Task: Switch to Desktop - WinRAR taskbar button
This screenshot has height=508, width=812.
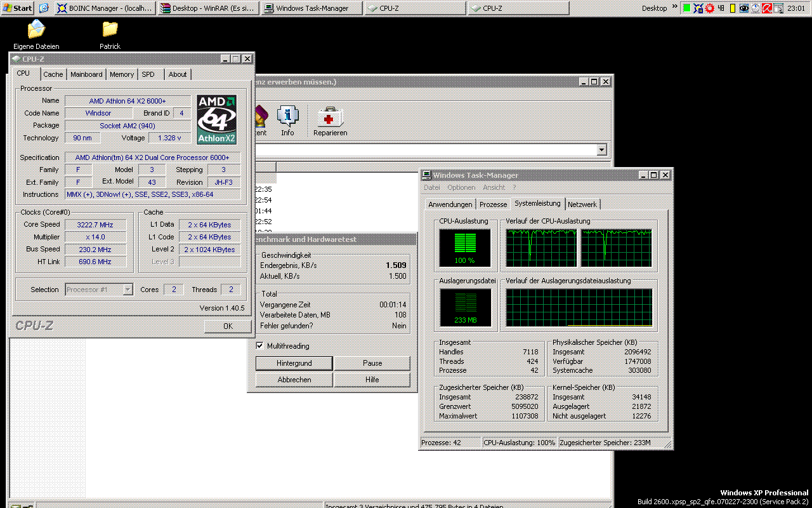Action: pyautogui.click(x=208, y=8)
